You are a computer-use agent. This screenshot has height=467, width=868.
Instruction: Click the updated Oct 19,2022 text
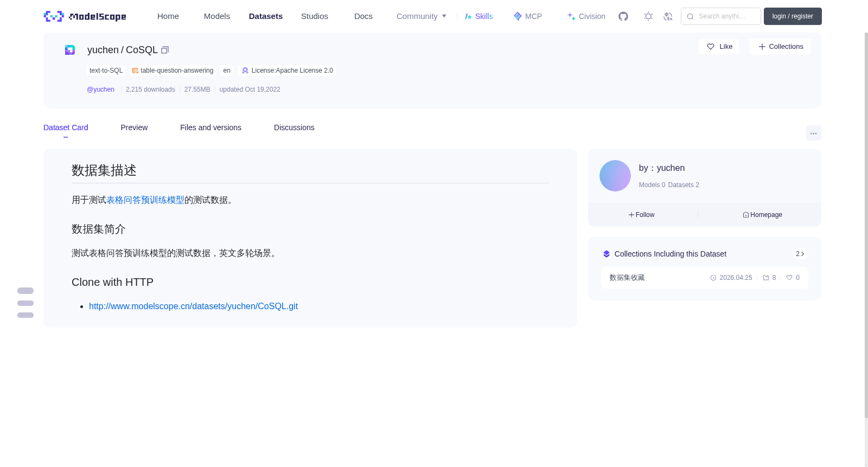250,89
